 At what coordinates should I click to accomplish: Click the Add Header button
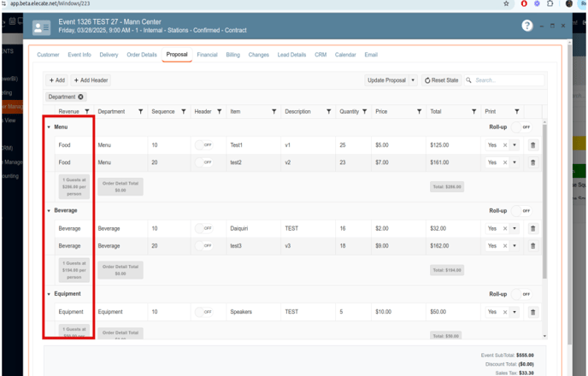[91, 80]
